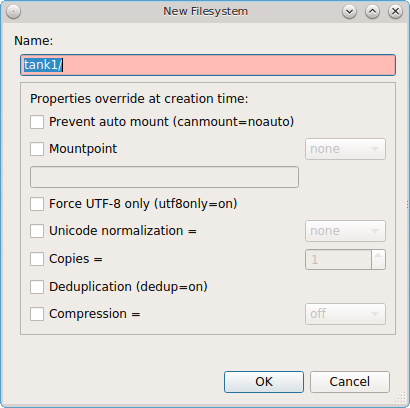Expand the Unicode normalization dropdown
The width and height of the screenshot is (410, 408).
[x=345, y=231]
